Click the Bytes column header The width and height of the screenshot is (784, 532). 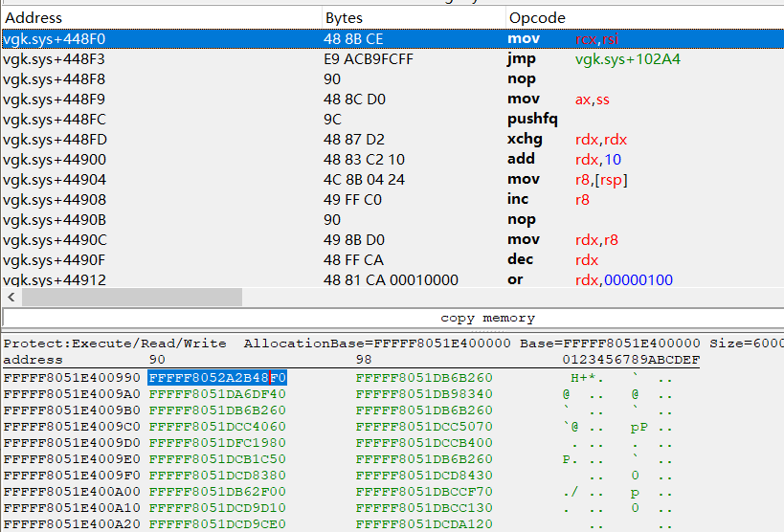414,18
